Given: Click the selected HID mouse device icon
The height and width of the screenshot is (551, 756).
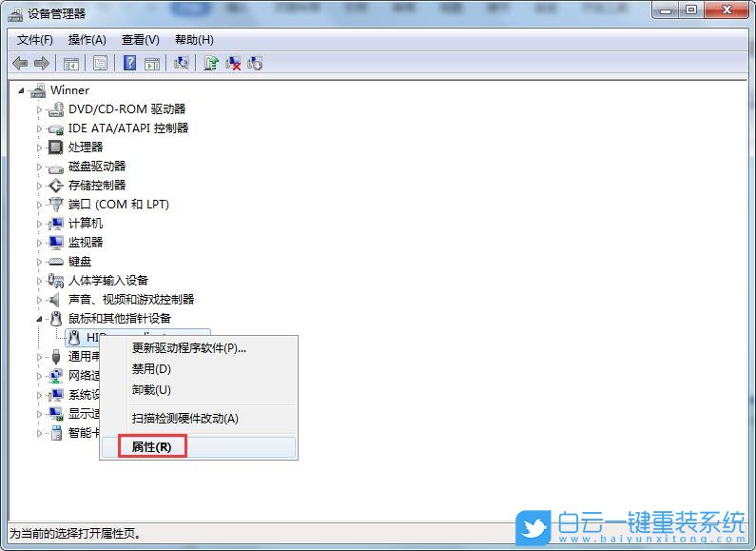Looking at the screenshot, I should click(74, 337).
